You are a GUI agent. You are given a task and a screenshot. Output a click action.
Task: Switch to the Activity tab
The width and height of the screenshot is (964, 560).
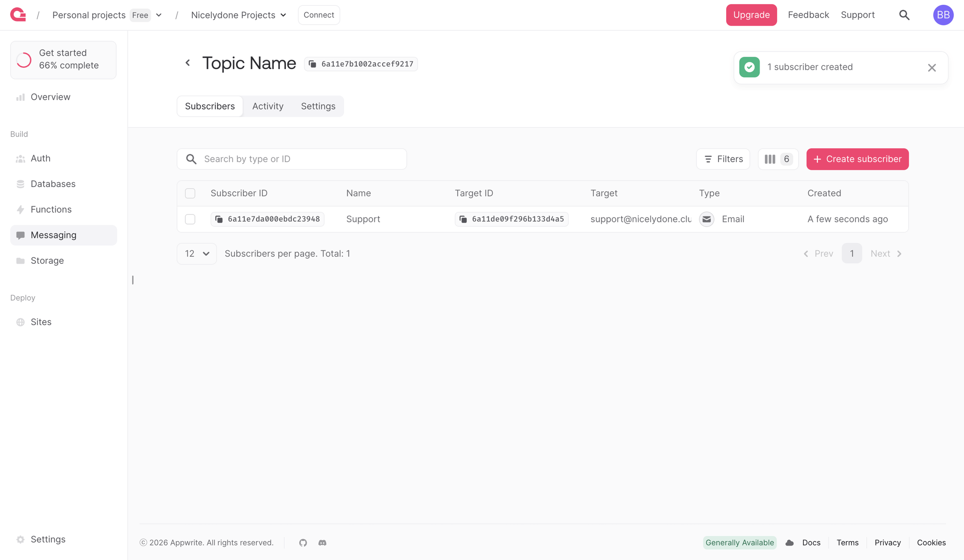pyautogui.click(x=268, y=106)
